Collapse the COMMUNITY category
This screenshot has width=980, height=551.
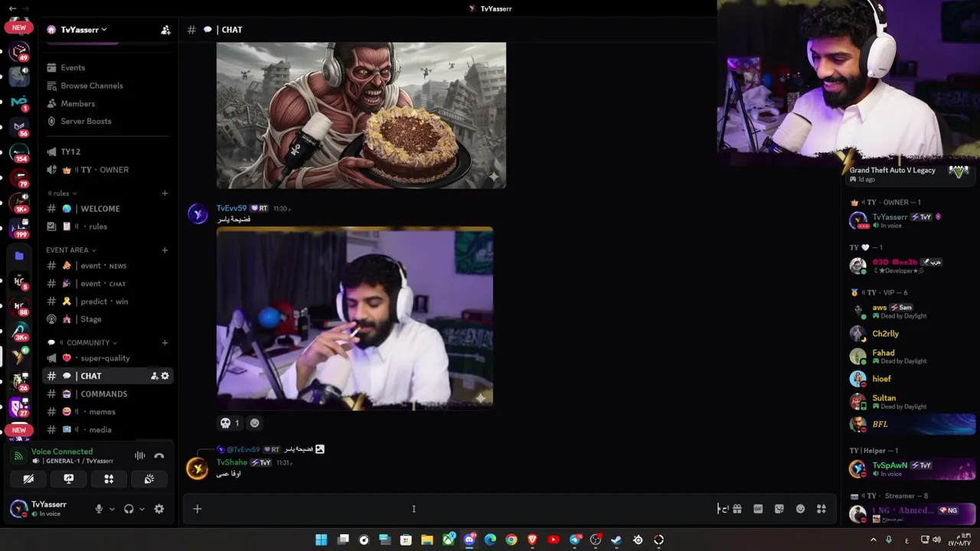click(83, 343)
